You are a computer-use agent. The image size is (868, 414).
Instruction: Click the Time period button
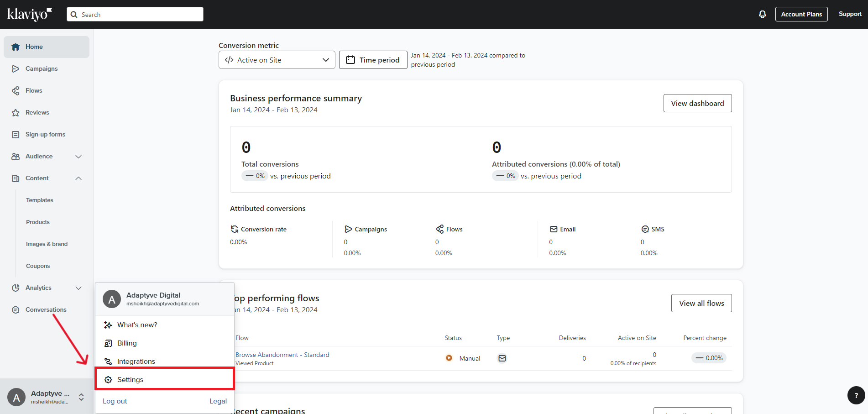pos(373,60)
